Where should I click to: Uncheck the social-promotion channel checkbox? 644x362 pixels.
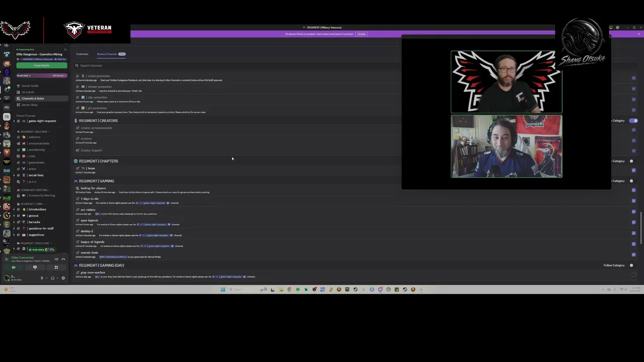click(633, 78)
